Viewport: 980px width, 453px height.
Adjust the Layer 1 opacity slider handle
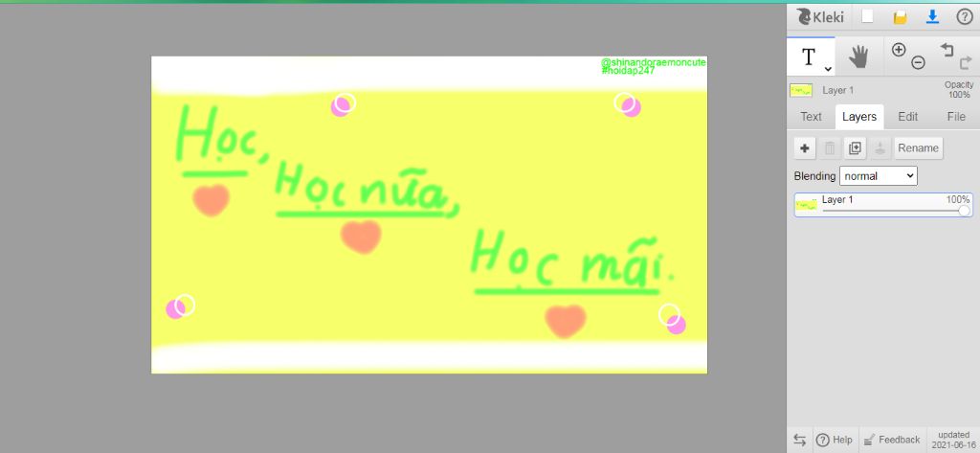click(965, 211)
